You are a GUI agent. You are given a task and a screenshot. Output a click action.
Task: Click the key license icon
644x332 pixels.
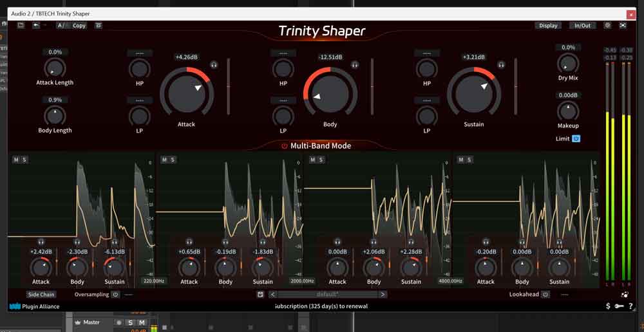coord(620,306)
